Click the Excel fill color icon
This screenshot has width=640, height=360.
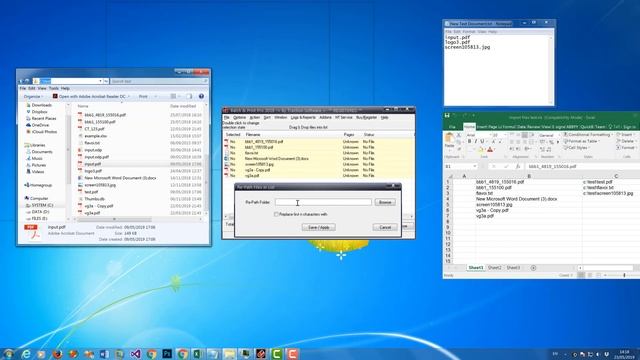point(481,149)
